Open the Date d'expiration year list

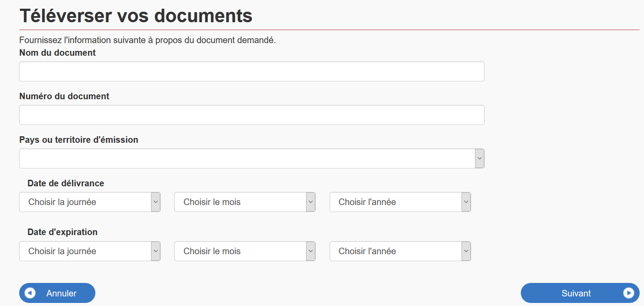[x=400, y=251]
